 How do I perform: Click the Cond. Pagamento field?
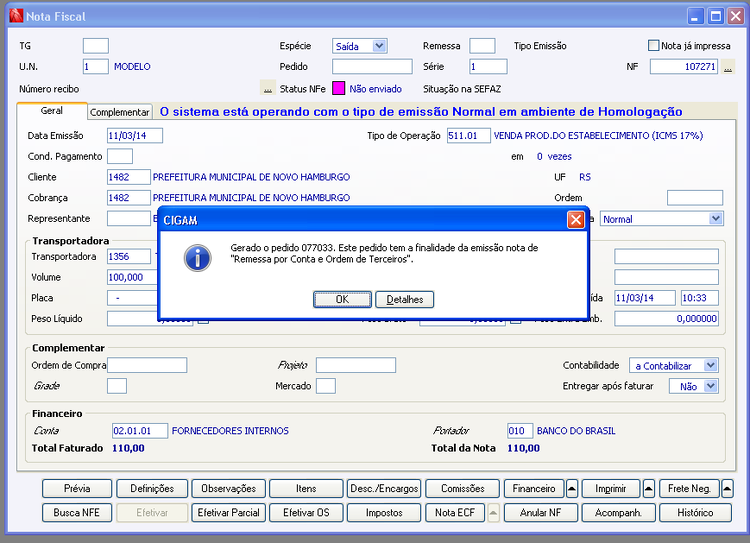[x=120, y=156]
